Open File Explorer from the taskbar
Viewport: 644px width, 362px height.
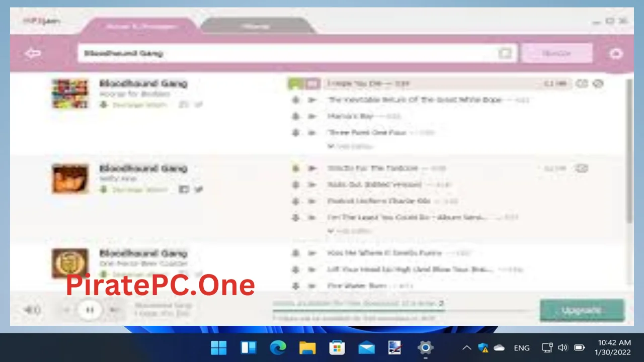(307, 347)
